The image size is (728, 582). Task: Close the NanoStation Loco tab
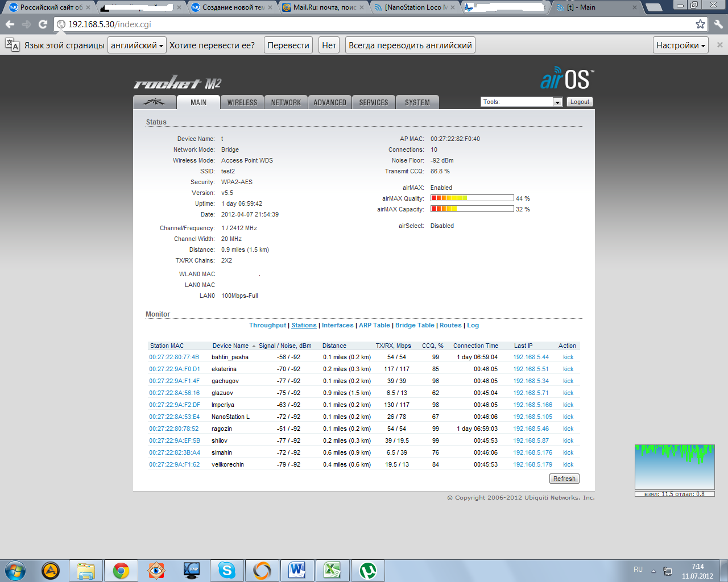click(453, 7)
